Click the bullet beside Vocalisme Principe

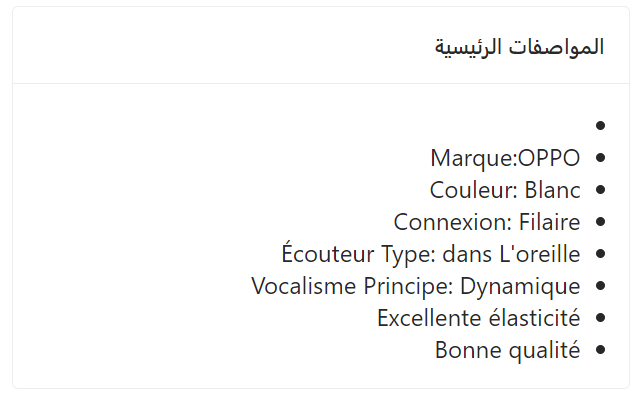coord(600,285)
